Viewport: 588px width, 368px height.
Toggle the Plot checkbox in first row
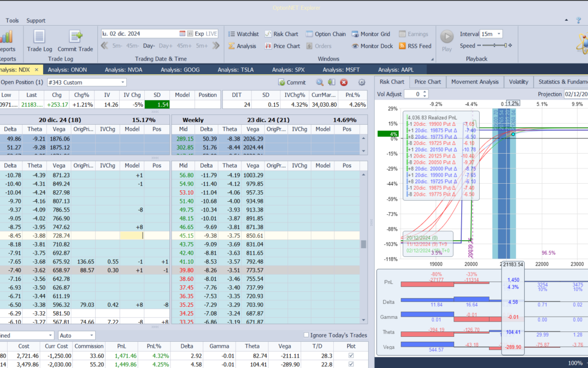point(351,355)
